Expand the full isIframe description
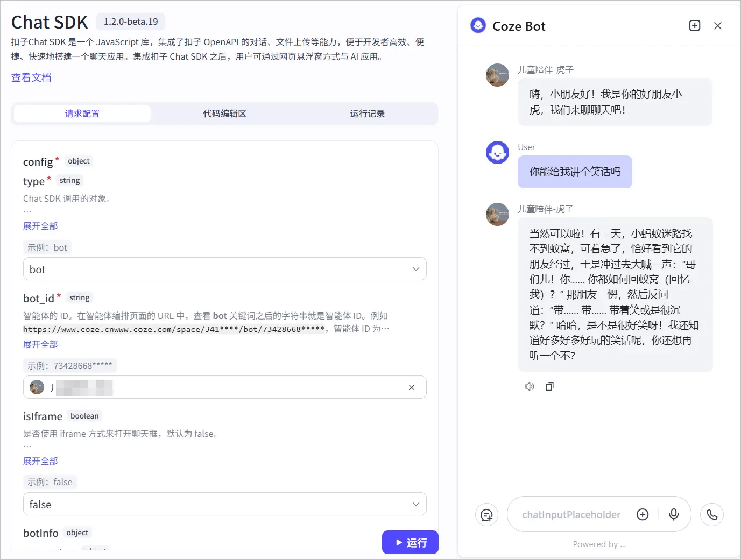The height and width of the screenshot is (560, 741). click(40, 461)
